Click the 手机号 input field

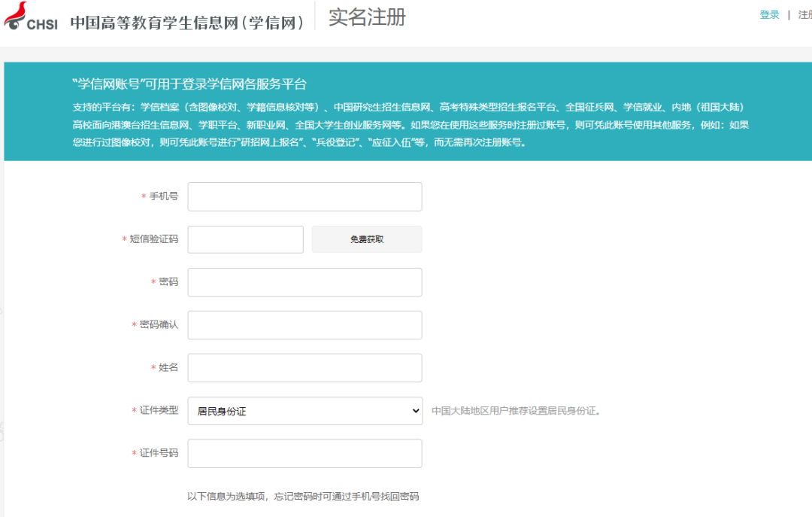click(304, 196)
